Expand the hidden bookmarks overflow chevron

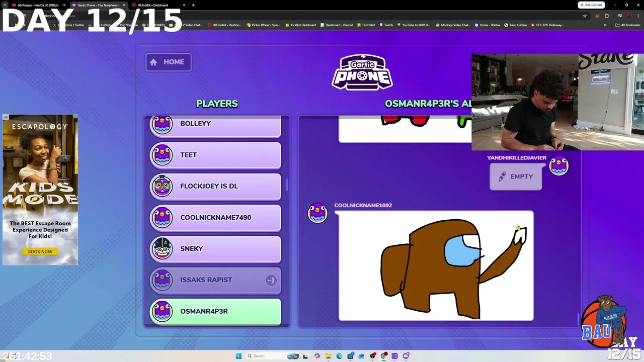[x=605, y=25]
